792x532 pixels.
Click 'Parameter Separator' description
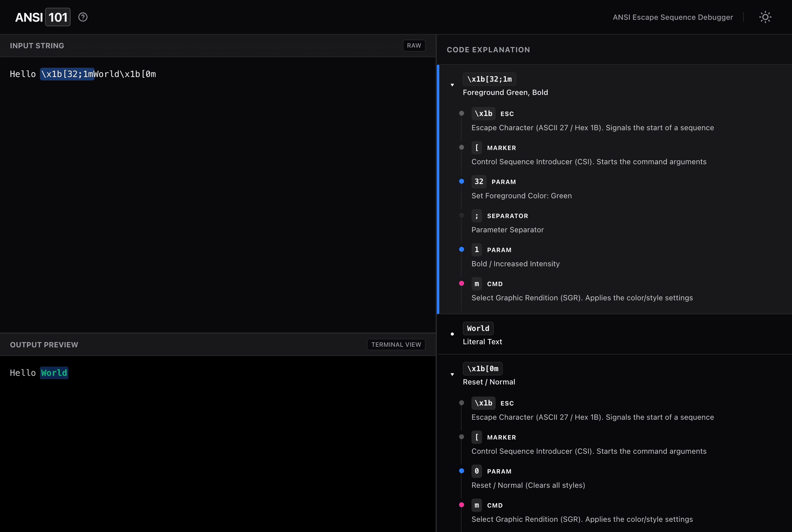point(507,230)
